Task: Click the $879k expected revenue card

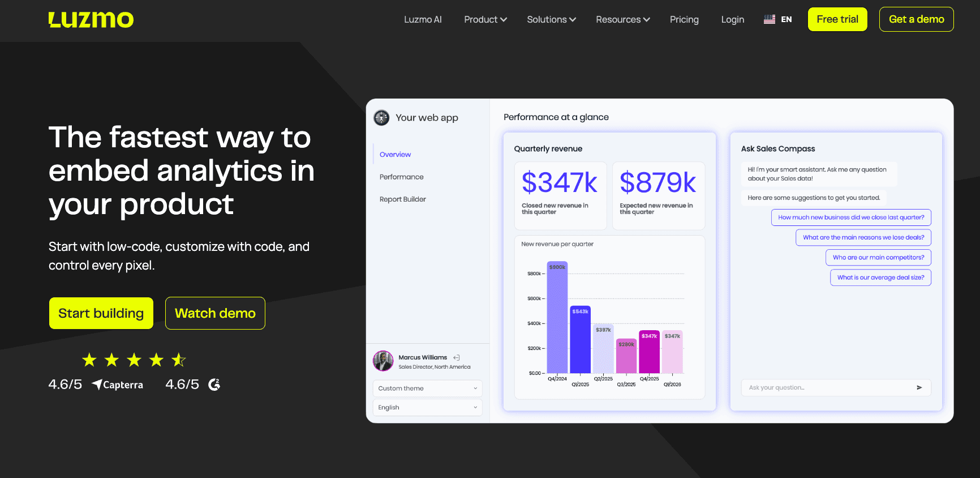Action: [659, 196]
